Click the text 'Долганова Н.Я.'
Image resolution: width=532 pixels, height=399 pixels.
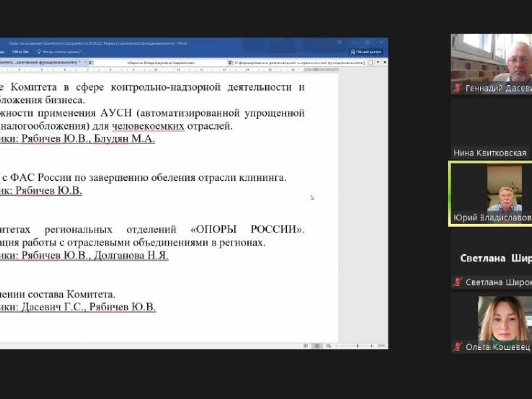131,255
